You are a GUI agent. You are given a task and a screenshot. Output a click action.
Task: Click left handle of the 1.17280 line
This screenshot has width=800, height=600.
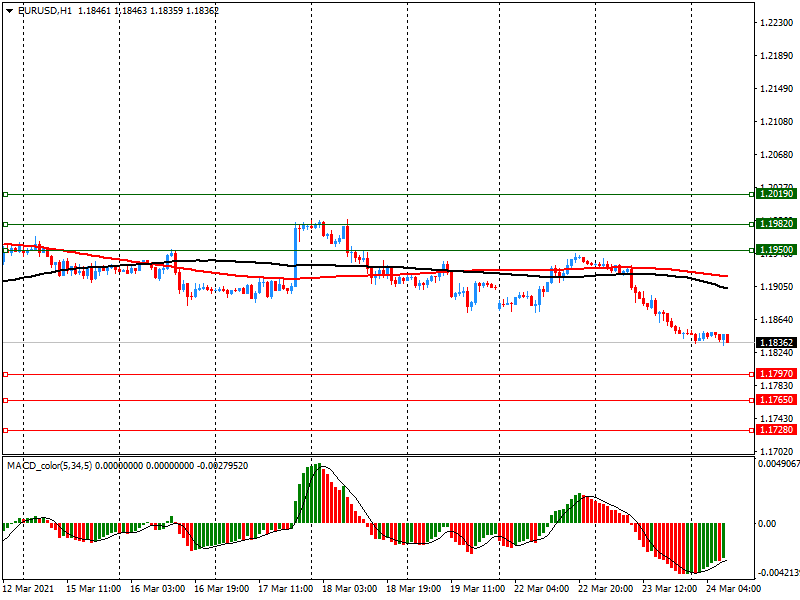[5, 430]
